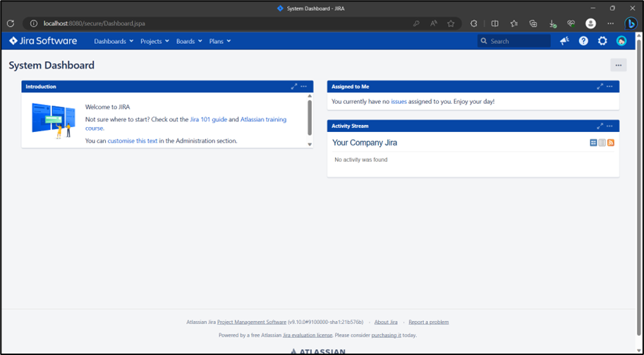This screenshot has width=644, height=355.
Task: Open the issues link in Assigned to Me
Action: pos(399,102)
